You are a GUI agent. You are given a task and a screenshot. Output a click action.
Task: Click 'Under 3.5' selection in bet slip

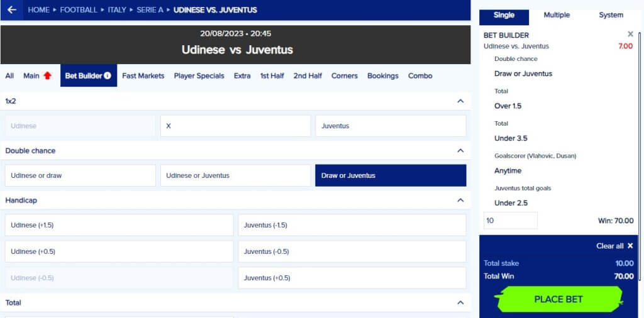511,138
